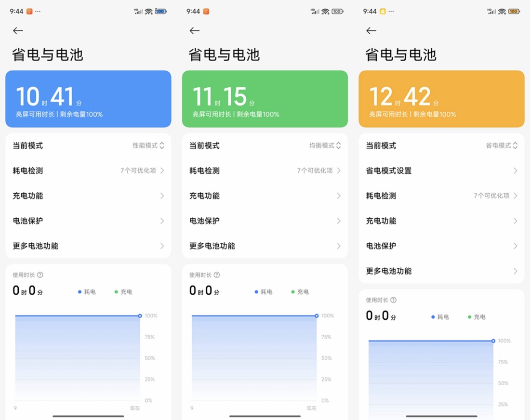Tap the home gesture bar in power saving screen

tap(441, 416)
